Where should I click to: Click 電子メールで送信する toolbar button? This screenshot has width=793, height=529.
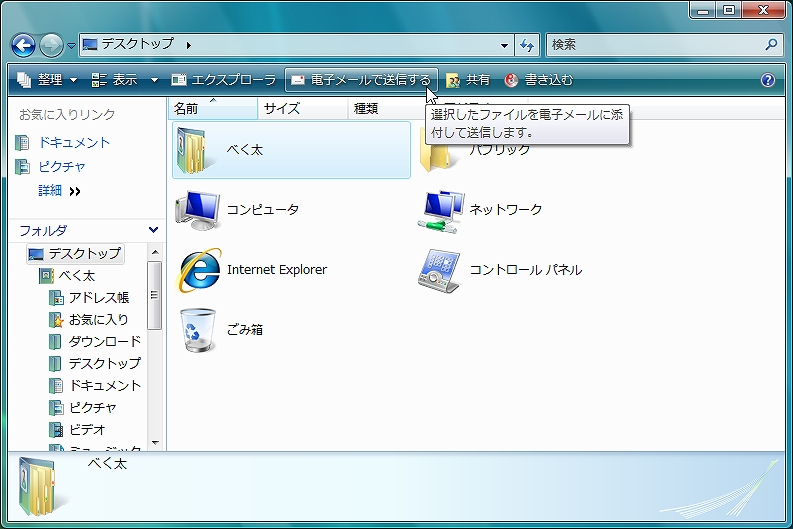(x=361, y=80)
